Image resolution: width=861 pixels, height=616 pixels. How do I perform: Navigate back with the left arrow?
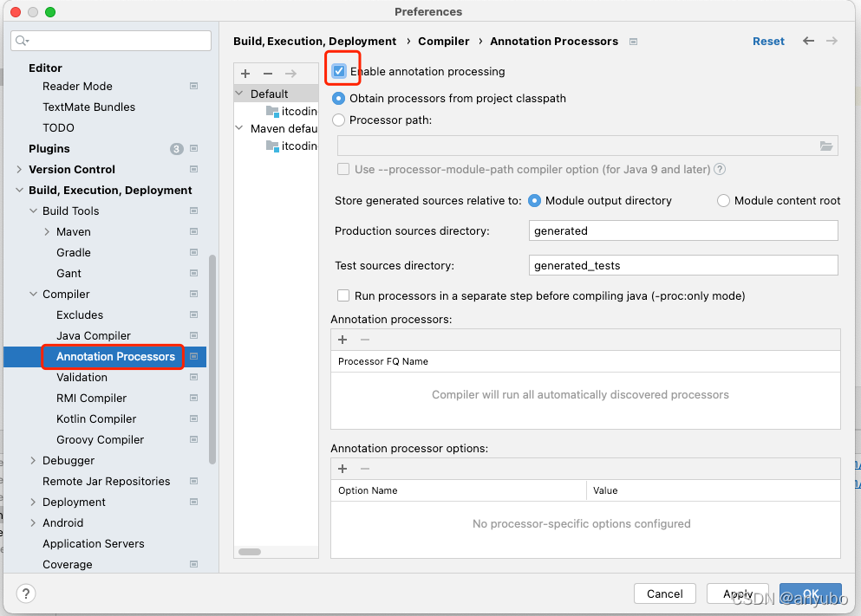click(808, 41)
